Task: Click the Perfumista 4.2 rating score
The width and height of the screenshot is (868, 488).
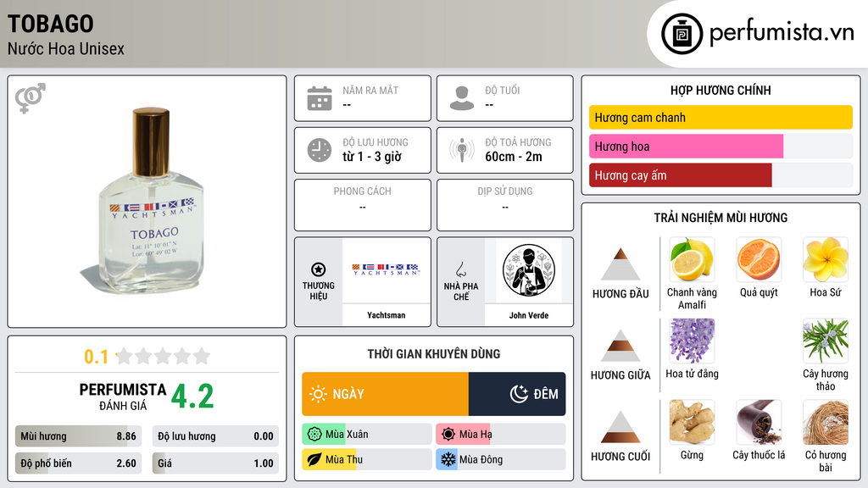Action: click(x=192, y=396)
